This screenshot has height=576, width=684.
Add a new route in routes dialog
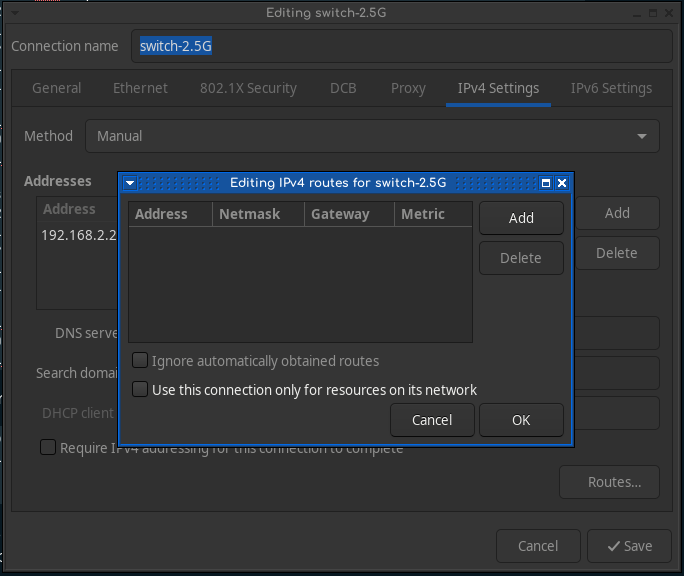point(521,218)
